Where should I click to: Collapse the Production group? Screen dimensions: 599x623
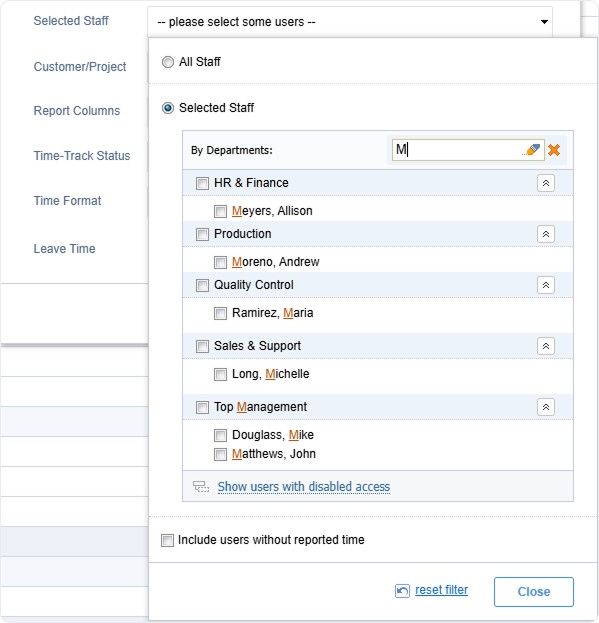546,234
